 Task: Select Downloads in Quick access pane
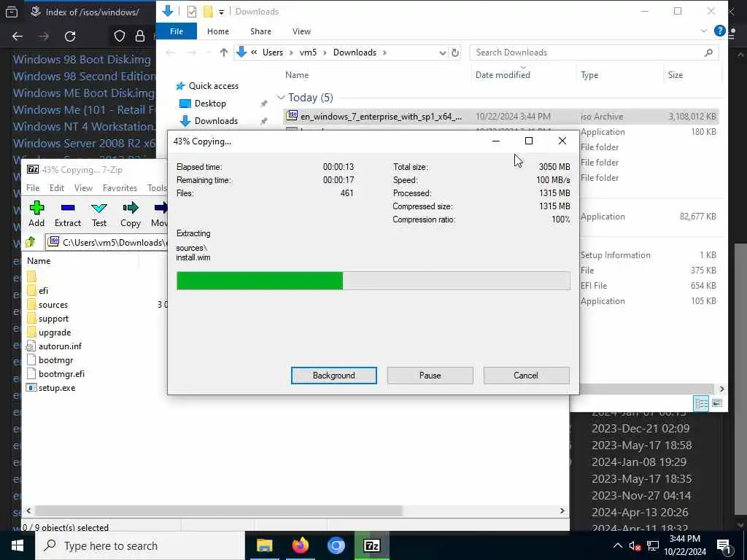(216, 121)
